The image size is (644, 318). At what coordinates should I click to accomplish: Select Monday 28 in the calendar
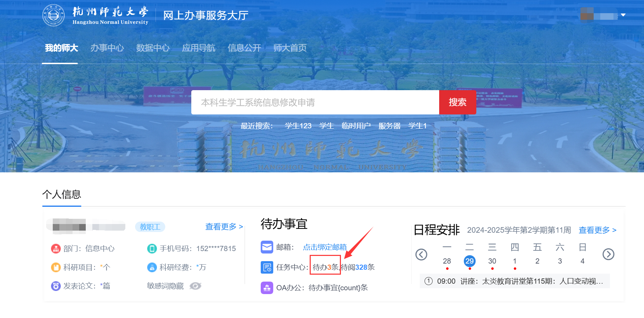(447, 261)
